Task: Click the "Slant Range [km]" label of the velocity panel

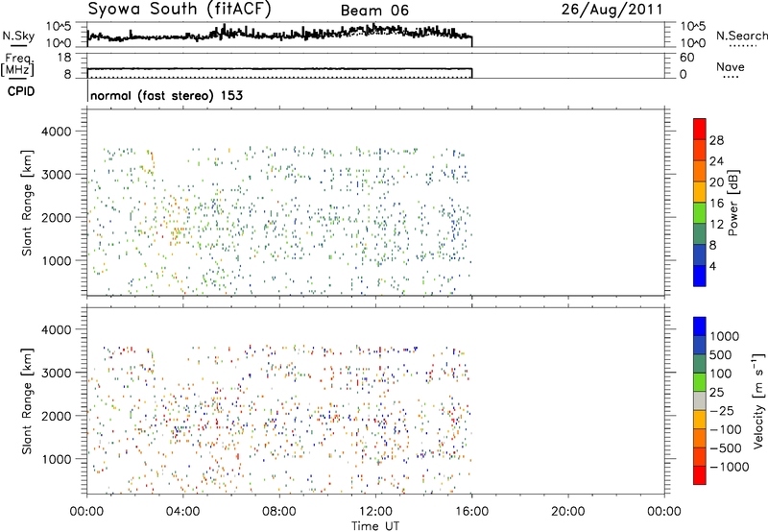Action: [27, 401]
